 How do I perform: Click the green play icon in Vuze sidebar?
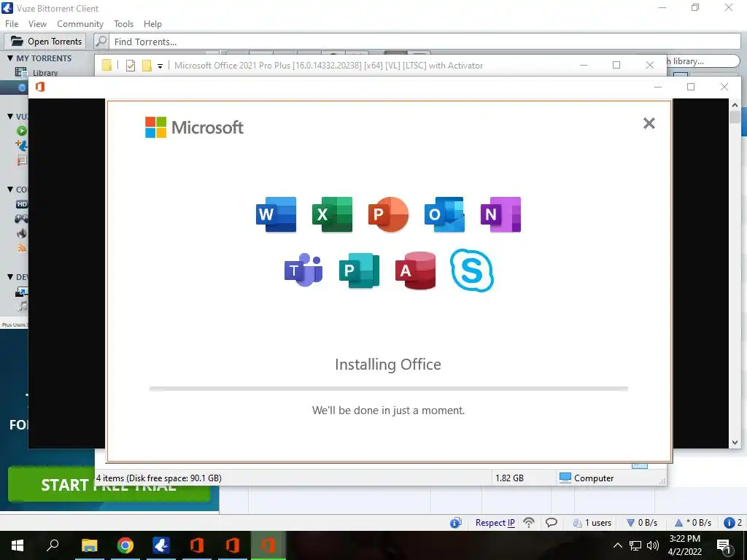(x=21, y=131)
